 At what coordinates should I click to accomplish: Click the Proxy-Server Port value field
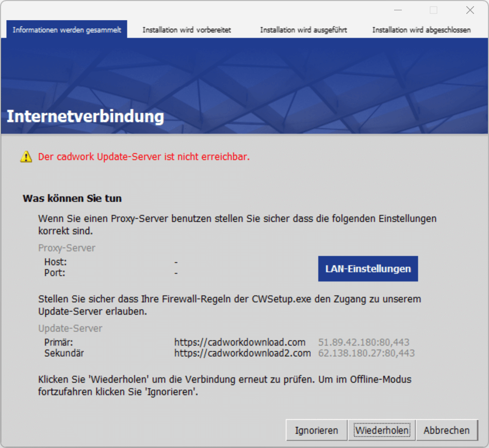[x=176, y=273]
